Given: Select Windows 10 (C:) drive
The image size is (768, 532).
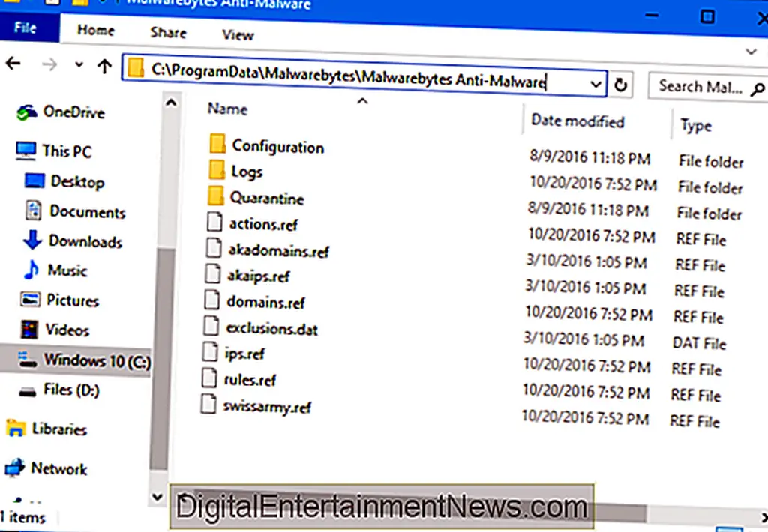Looking at the screenshot, I should click(x=96, y=360).
